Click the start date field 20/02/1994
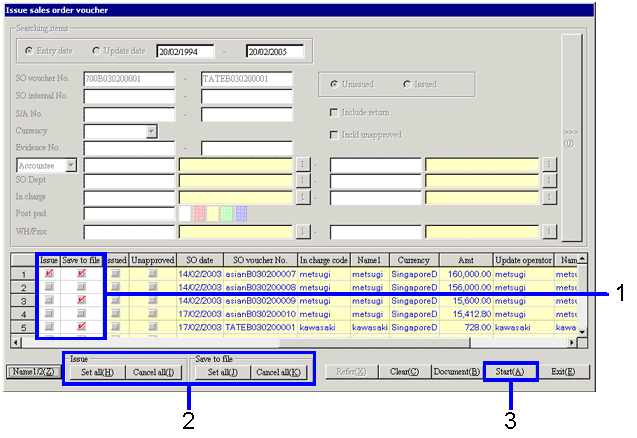Screen dimensions: 637x438 point(185,52)
